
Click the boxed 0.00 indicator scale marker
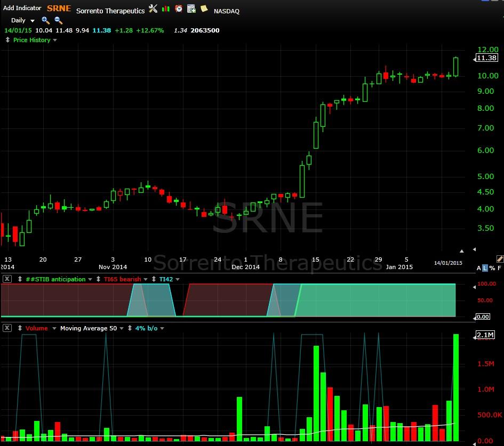tap(483, 317)
